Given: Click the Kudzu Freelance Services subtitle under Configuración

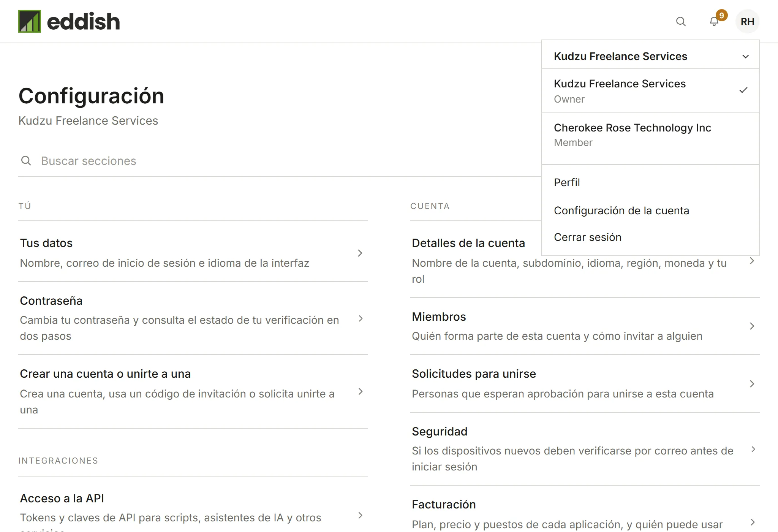Looking at the screenshot, I should 88,120.
